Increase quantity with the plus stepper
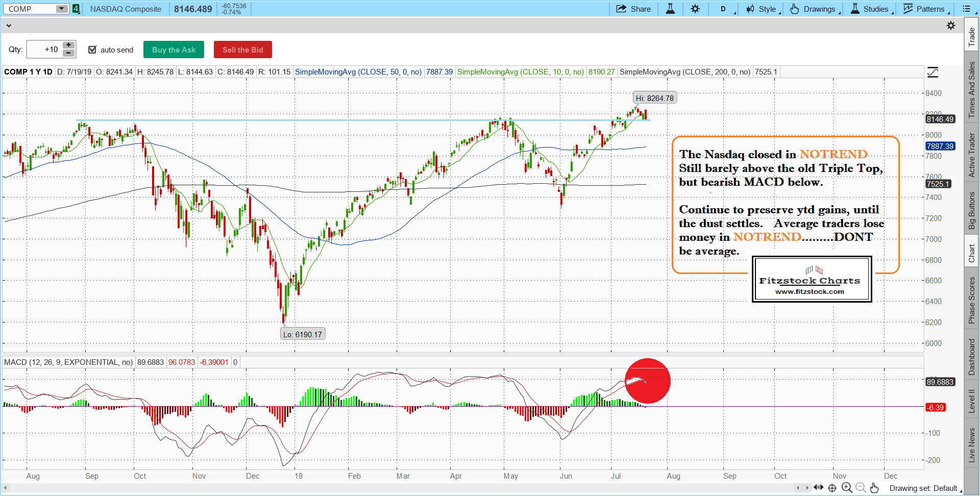Viewport: 980px width, 496px height. click(69, 45)
